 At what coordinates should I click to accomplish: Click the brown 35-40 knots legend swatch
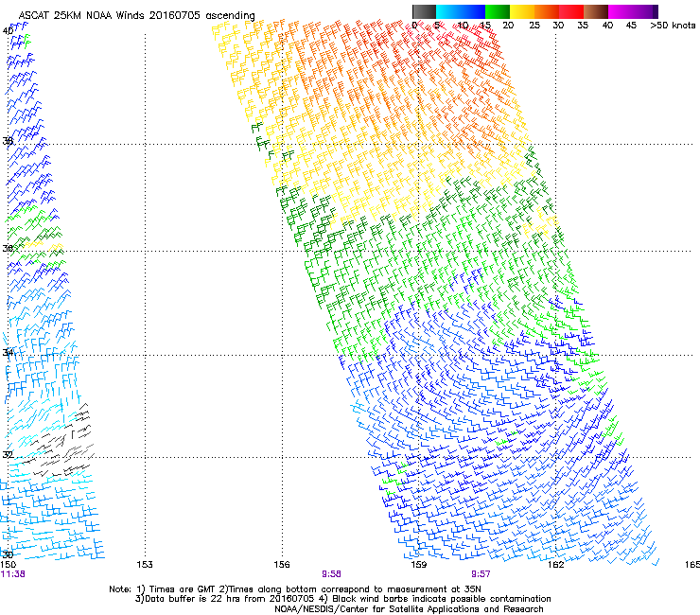pos(596,11)
